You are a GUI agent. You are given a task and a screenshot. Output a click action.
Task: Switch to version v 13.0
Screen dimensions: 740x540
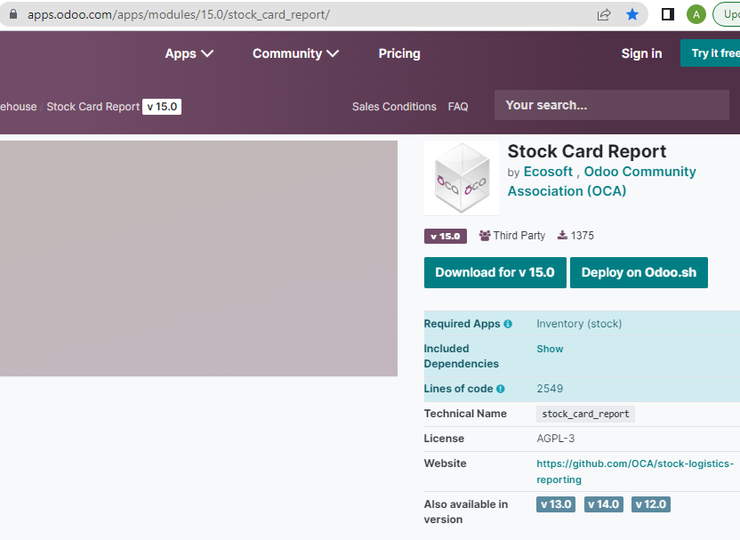555,504
